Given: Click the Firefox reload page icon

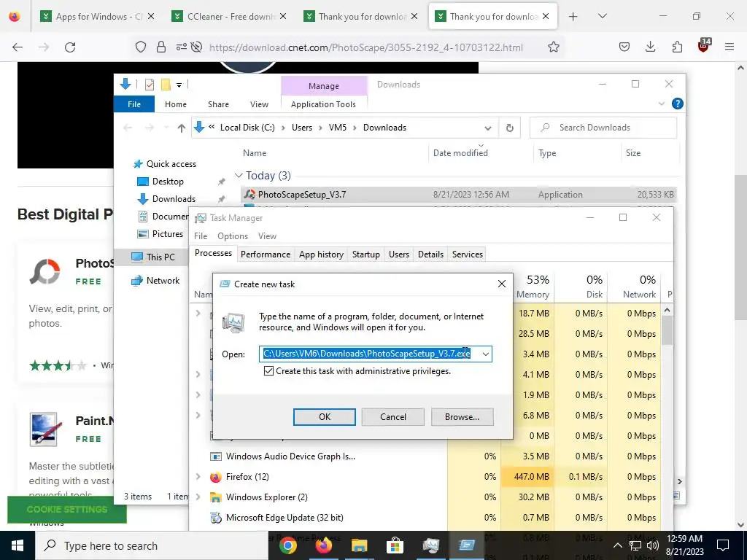Looking at the screenshot, I should point(70,47).
